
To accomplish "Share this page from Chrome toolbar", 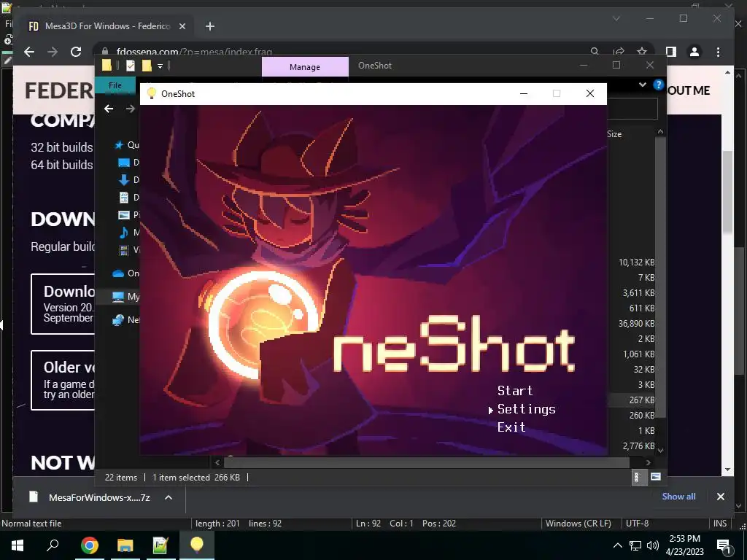I will pos(619,52).
